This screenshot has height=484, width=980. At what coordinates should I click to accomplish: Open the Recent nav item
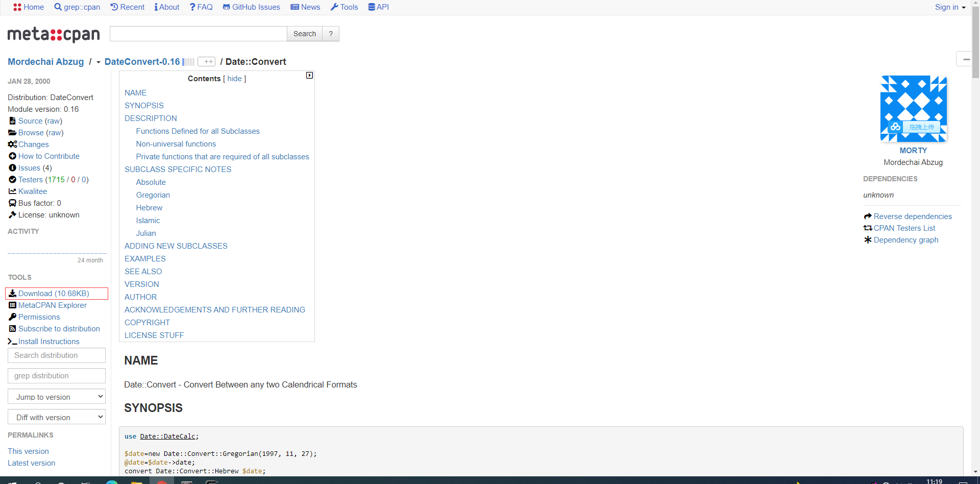[x=128, y=7]
